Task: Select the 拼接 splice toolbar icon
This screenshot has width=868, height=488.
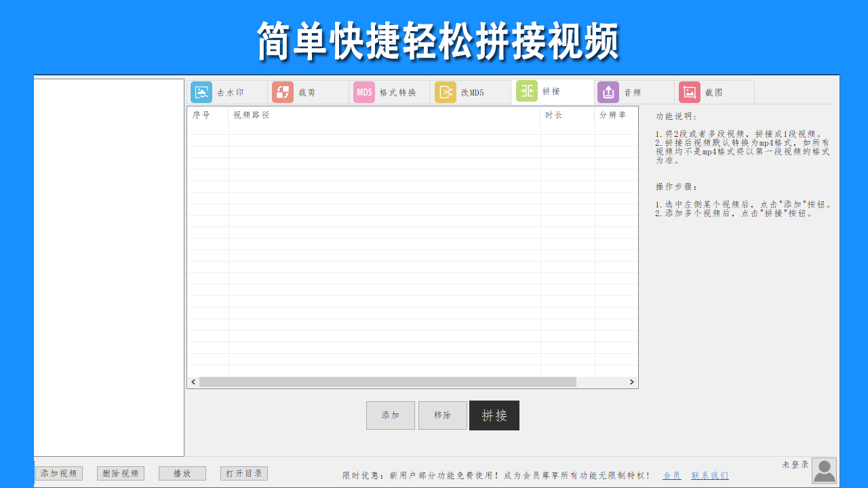Action: coord(527,91)
